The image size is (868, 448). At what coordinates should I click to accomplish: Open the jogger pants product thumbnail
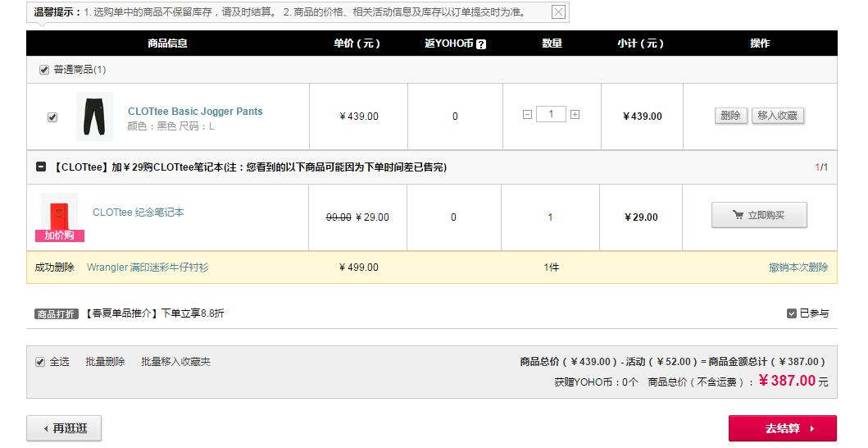point(94,117)
